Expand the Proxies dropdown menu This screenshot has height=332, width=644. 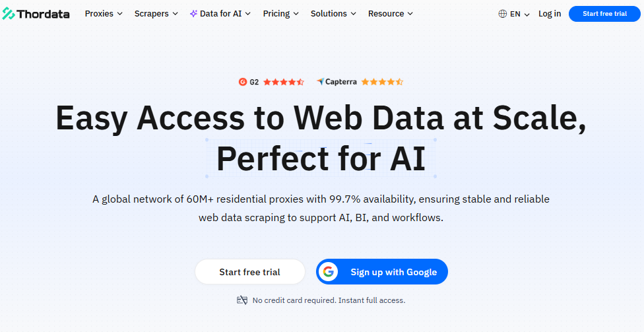tap(104, 14)
